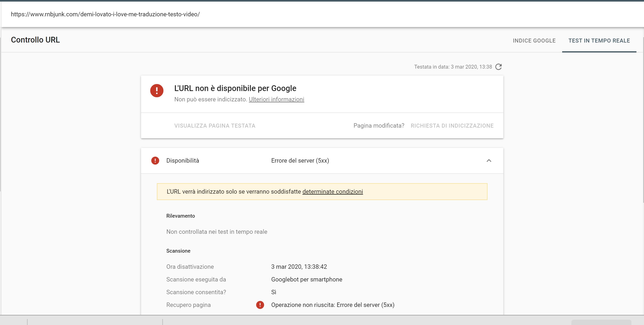
Task: Click the red error icon next to Disponibilità
Action: (155, 161)
